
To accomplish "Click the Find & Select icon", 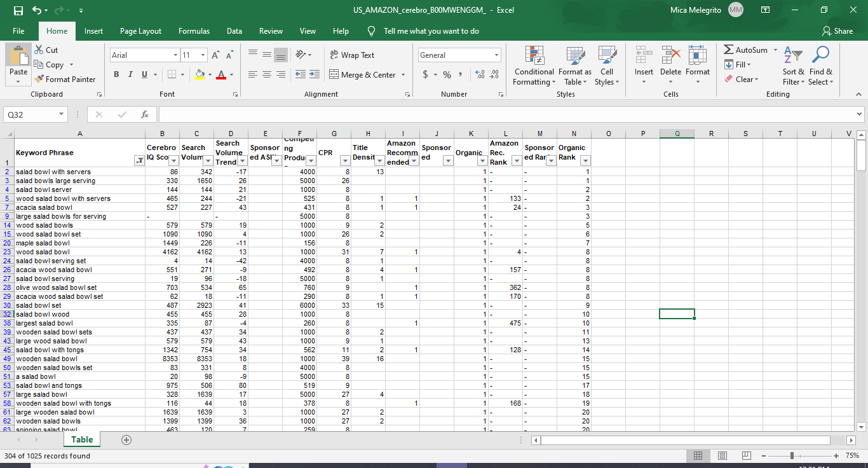I will tap(820, 66).
